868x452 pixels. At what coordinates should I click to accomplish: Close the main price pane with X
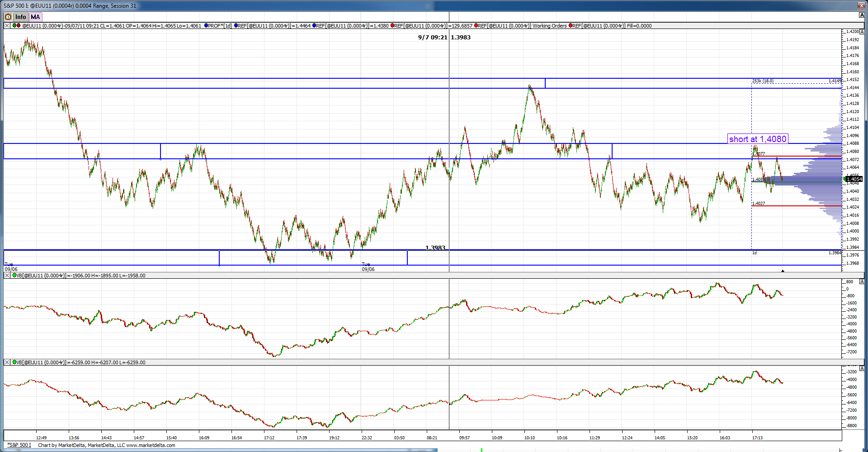7,26
